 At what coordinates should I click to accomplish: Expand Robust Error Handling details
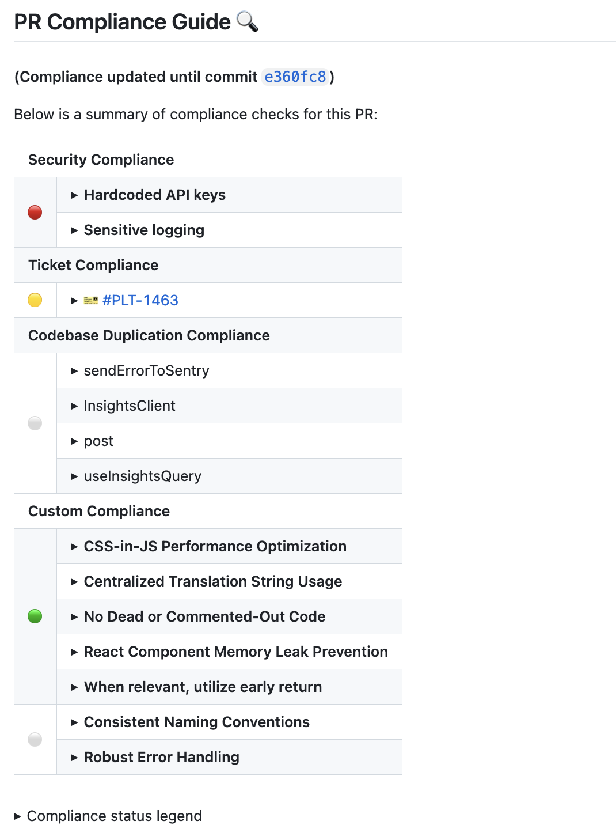161,757
